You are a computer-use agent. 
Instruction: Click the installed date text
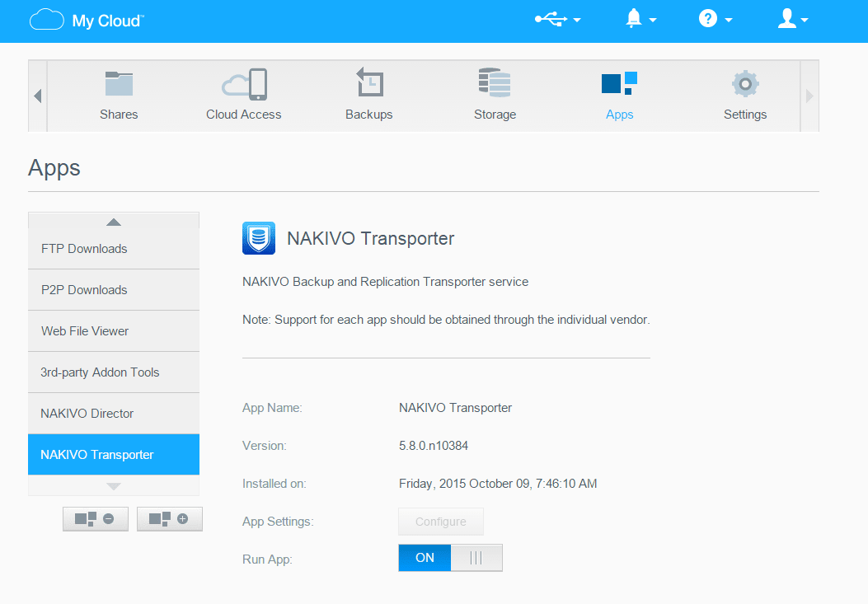[498, 484]
